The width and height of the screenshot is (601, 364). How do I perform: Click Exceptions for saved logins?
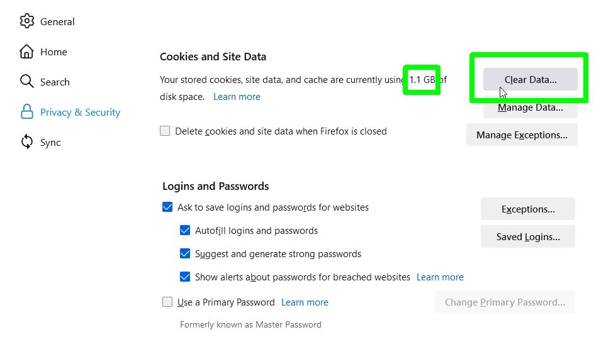coord(527,208)
